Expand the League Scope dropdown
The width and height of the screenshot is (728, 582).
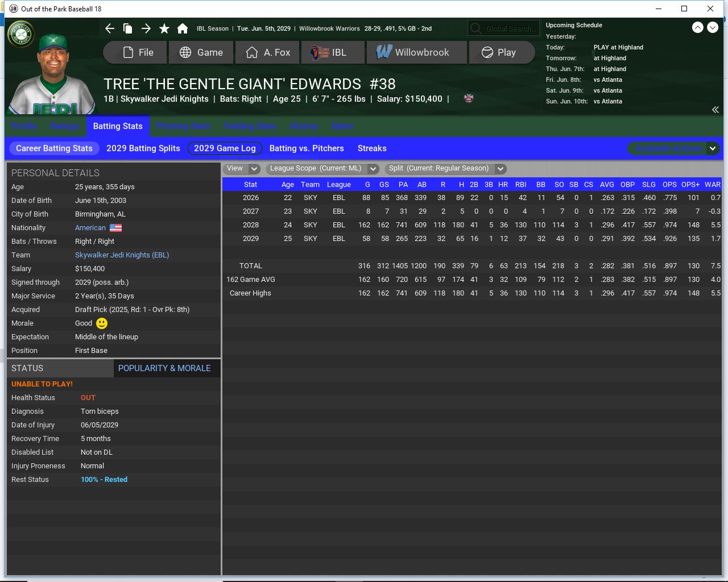tap(322, 169)
